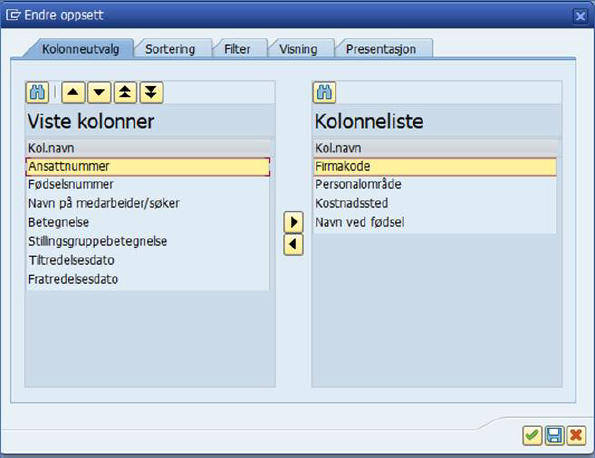
Task: Select Navn på medarbeider/søker row
Action: pyautogui.click(x=148, y=204)
